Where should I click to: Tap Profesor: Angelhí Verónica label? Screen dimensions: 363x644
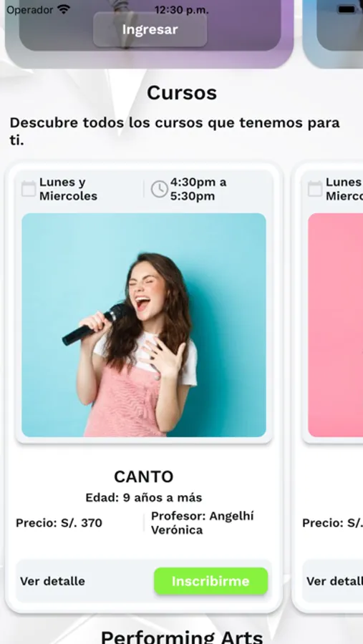pyautogui.click(x=202, y=523)
